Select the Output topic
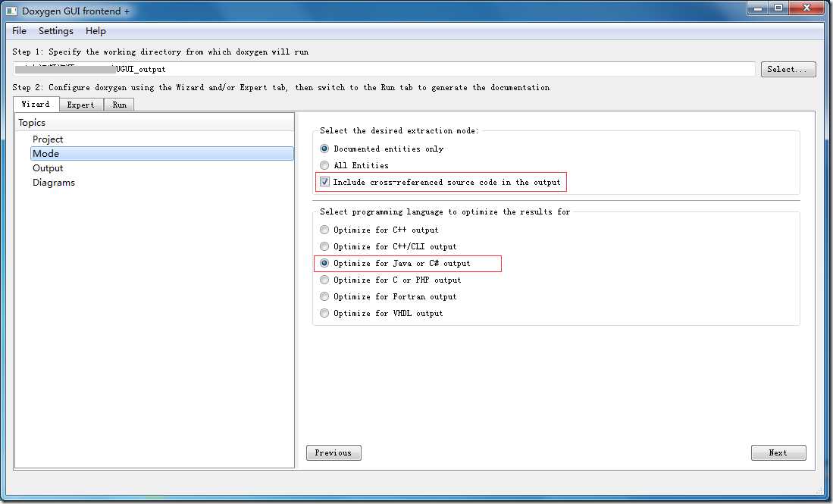Image resolution: width=833 pixels, height=504 pixels. [48, 167]
